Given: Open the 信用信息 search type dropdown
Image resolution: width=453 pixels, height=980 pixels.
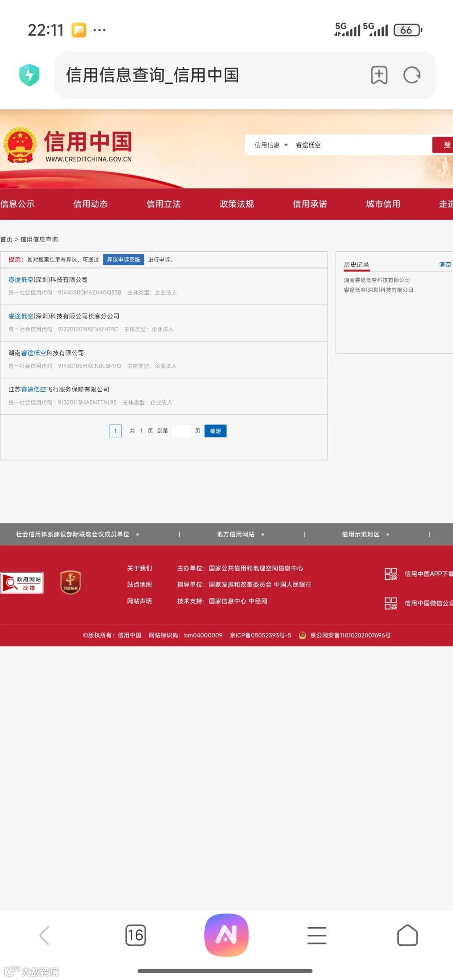Looking at the screenshot, I should [271, 145].
